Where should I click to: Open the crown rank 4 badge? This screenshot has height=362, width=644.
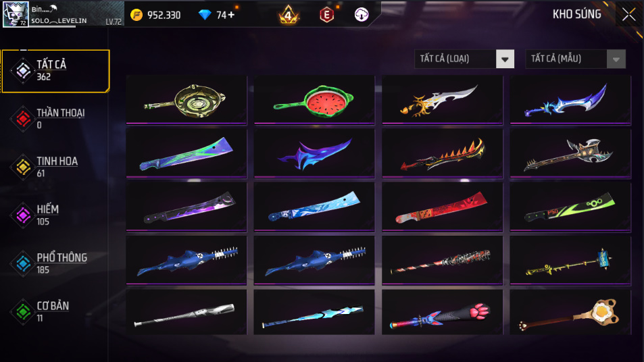[289, 15]
